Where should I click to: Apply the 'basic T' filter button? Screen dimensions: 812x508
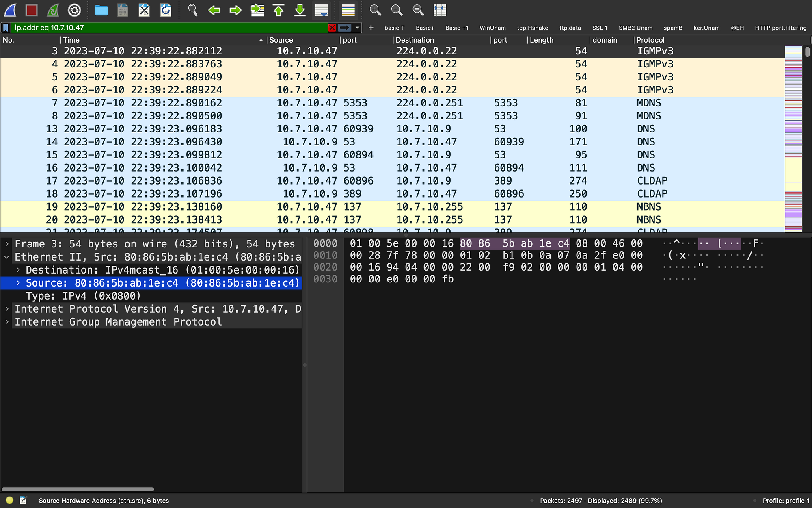(x=394, y=28)
